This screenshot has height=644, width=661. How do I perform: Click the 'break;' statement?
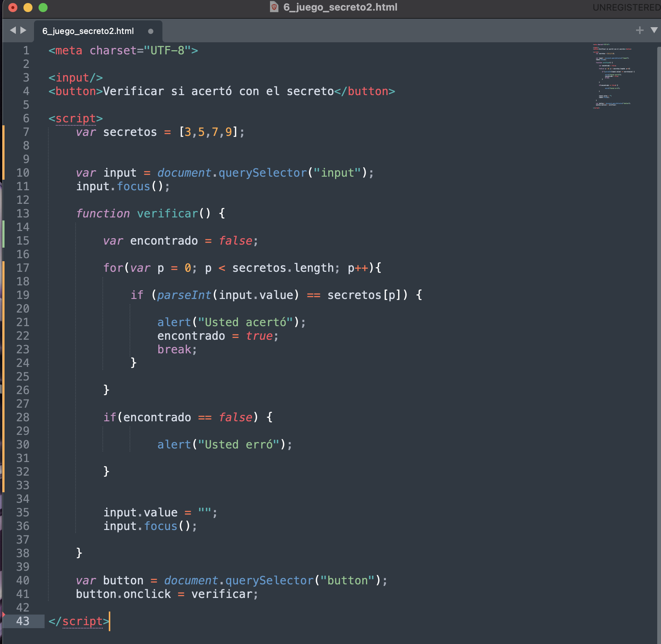pos(177,349)
